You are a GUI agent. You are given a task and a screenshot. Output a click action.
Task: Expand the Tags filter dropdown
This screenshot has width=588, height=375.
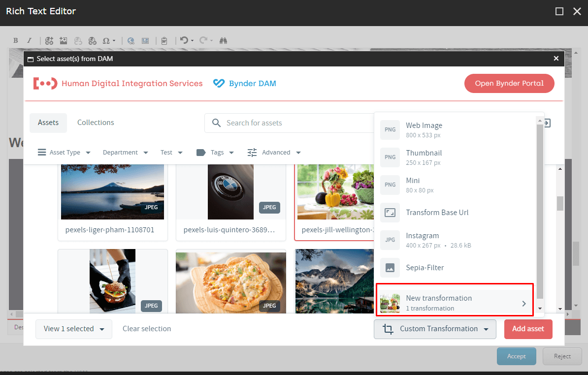pos(215,153)
